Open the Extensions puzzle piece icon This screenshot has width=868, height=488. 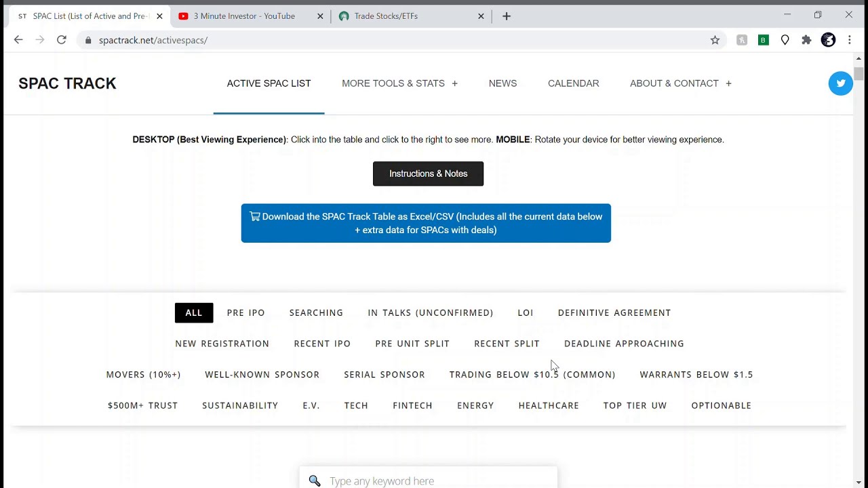(x=806, y=40)
